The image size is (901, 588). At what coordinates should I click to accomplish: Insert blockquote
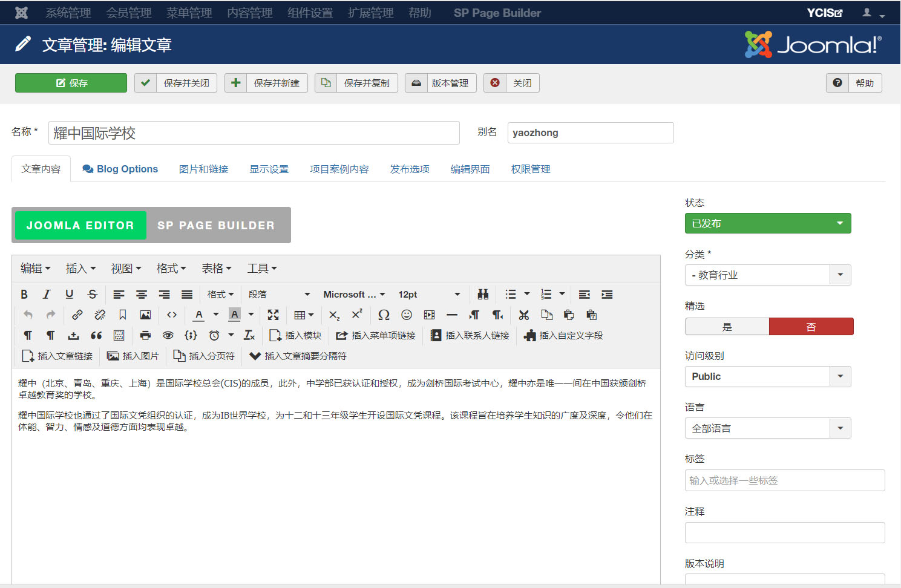coord(96,336)
